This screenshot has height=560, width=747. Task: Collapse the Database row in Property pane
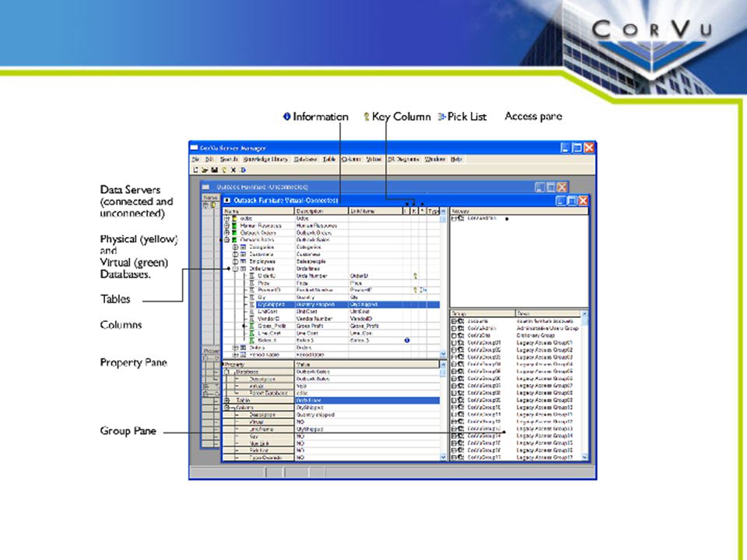coord(227,372)
